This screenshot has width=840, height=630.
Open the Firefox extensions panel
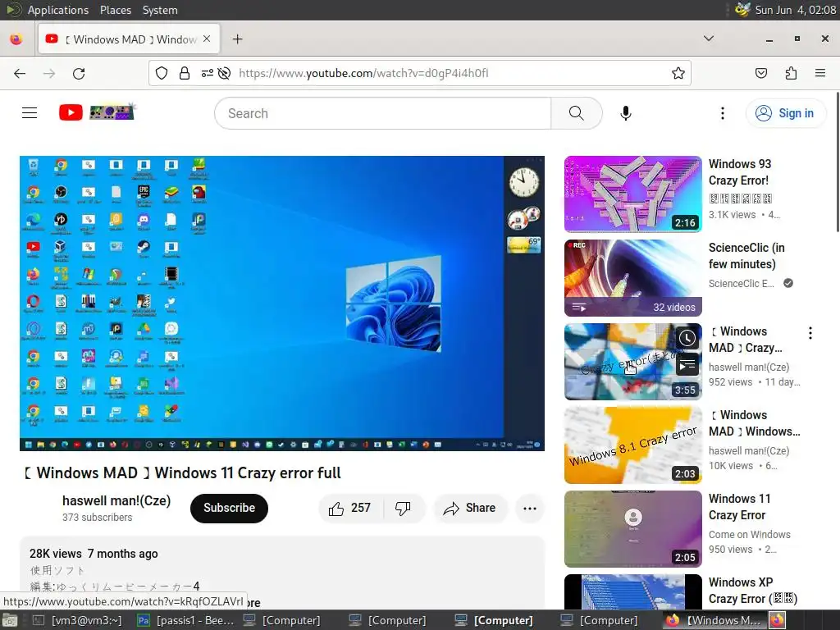(791, 73)
